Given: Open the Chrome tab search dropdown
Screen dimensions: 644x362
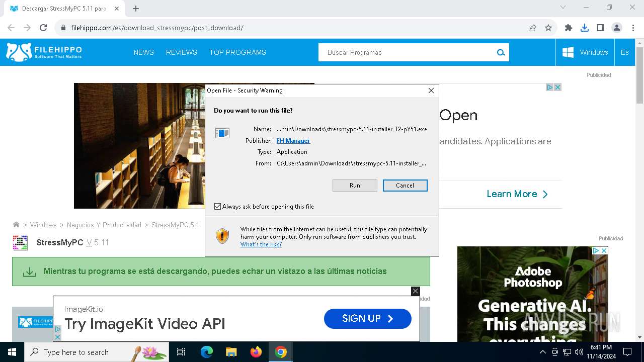Looking at the screenshot, I should tap(563, 8).
